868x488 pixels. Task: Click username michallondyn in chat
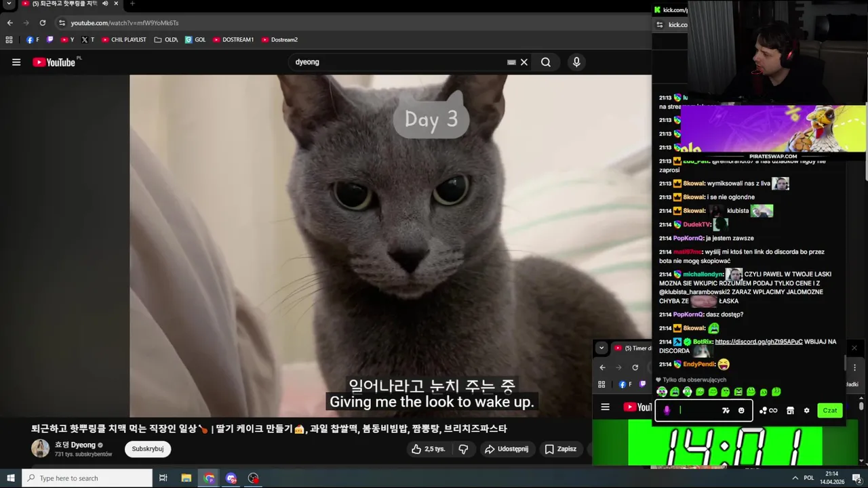703,274
